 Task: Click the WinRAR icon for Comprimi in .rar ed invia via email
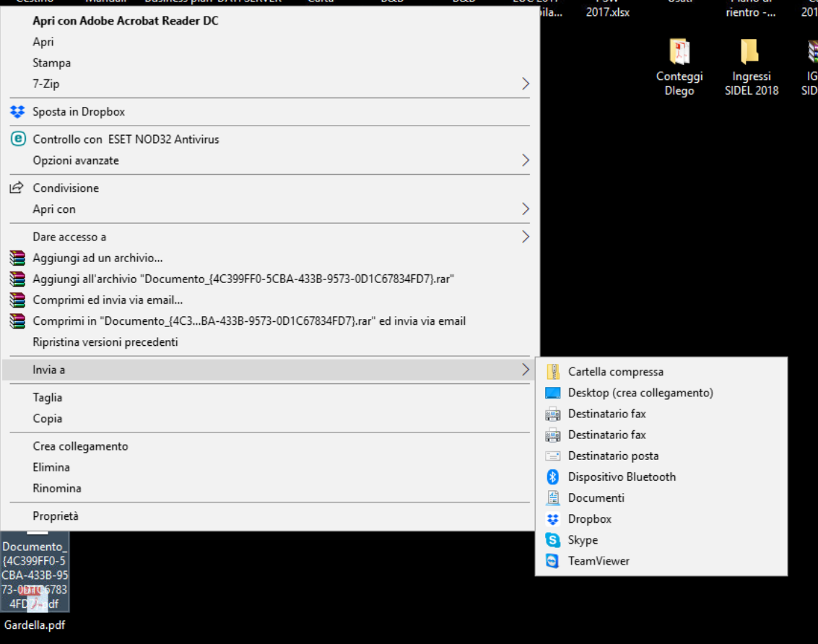[17, 321]
